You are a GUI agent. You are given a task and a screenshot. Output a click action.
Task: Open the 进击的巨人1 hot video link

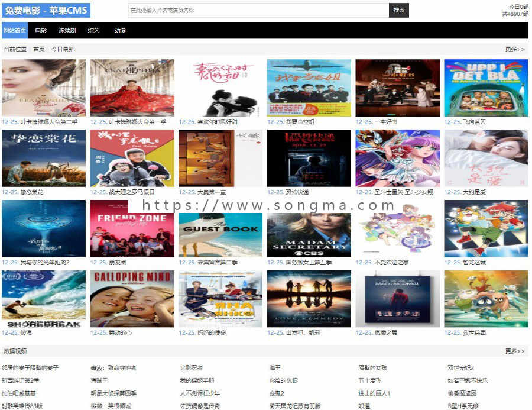coord(375,393)
